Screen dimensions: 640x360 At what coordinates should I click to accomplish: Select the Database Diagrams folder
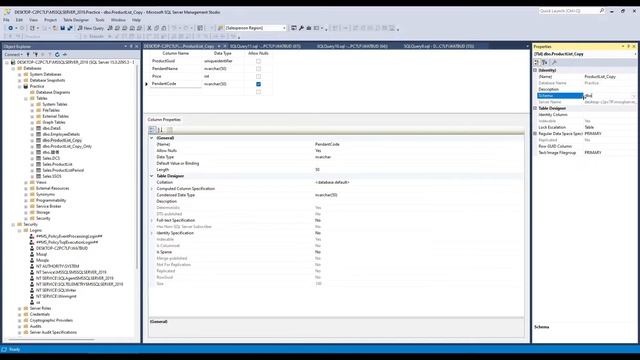click(x=53, y=93)
